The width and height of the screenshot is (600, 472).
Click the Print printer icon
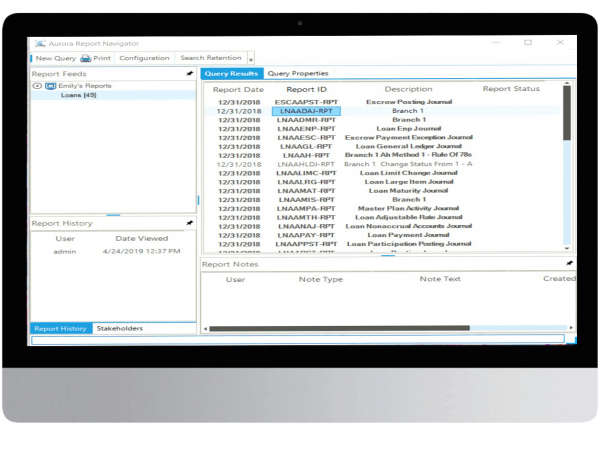click(x=86, y=58)
